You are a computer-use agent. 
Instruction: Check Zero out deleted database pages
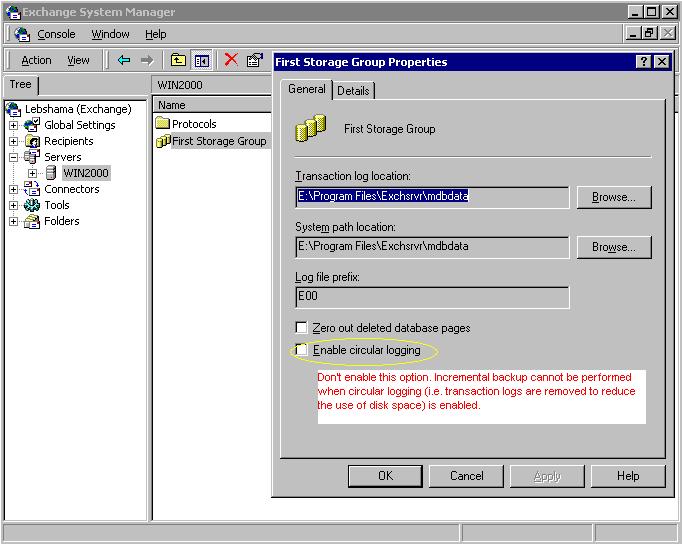[x=301, y=327]
